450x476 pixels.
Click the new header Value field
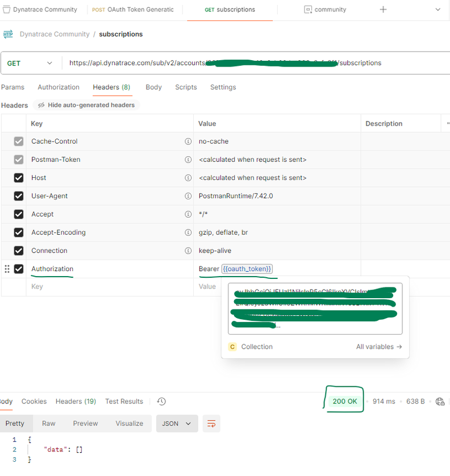click(x=207, y=287)
